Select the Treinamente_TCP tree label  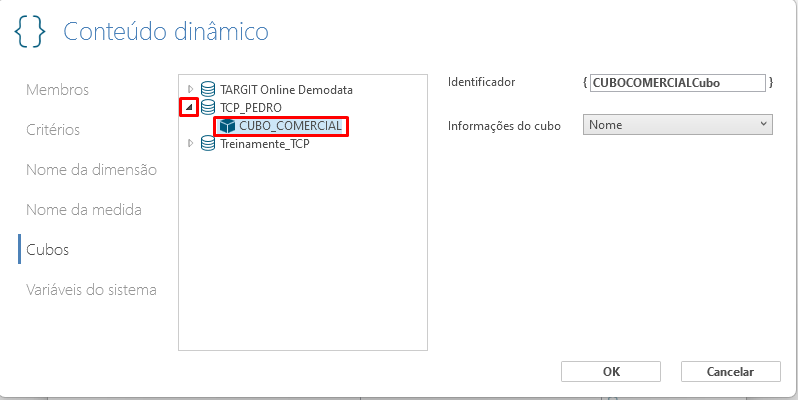click(265, 144)
